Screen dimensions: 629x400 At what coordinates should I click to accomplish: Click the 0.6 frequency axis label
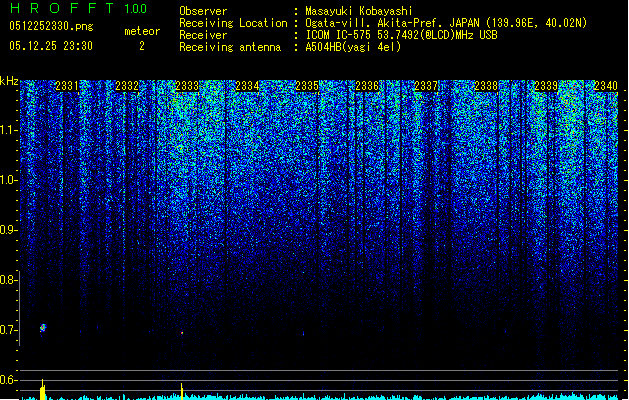pos(9,380)
